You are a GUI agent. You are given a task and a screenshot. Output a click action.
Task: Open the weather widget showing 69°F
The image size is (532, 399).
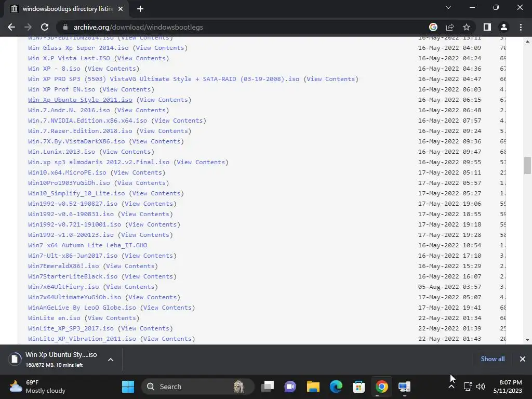coord(37,387)
